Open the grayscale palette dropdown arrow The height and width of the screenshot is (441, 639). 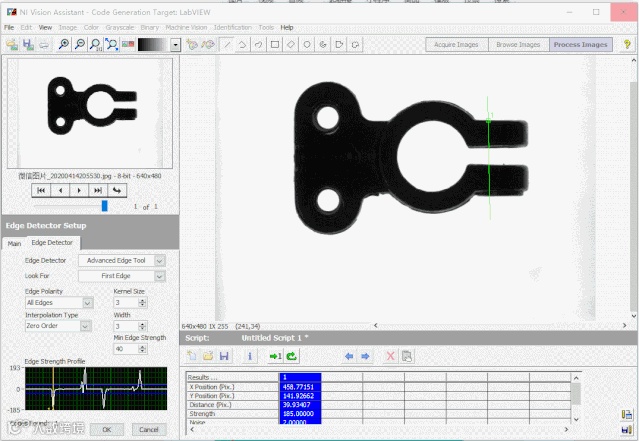tap(176, 45)
